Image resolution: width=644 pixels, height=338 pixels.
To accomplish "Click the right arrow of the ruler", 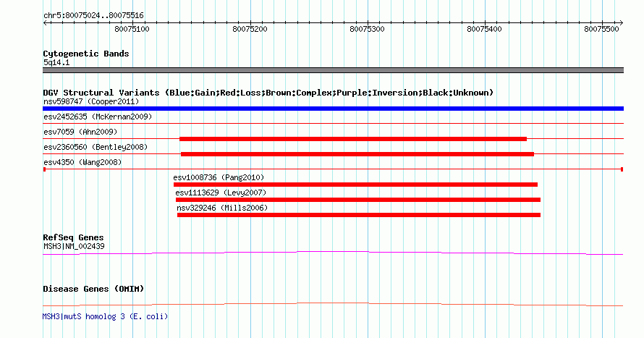I will tap(621, 23).
